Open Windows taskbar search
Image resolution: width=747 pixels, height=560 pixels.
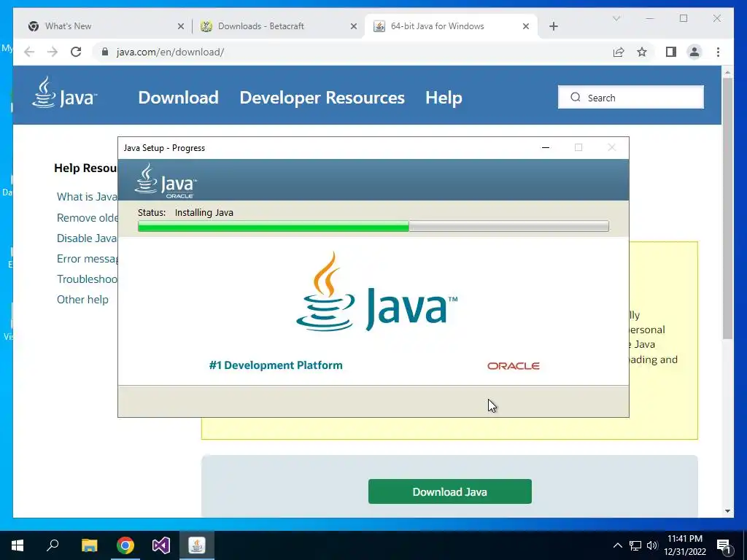(x=53, y=545)
